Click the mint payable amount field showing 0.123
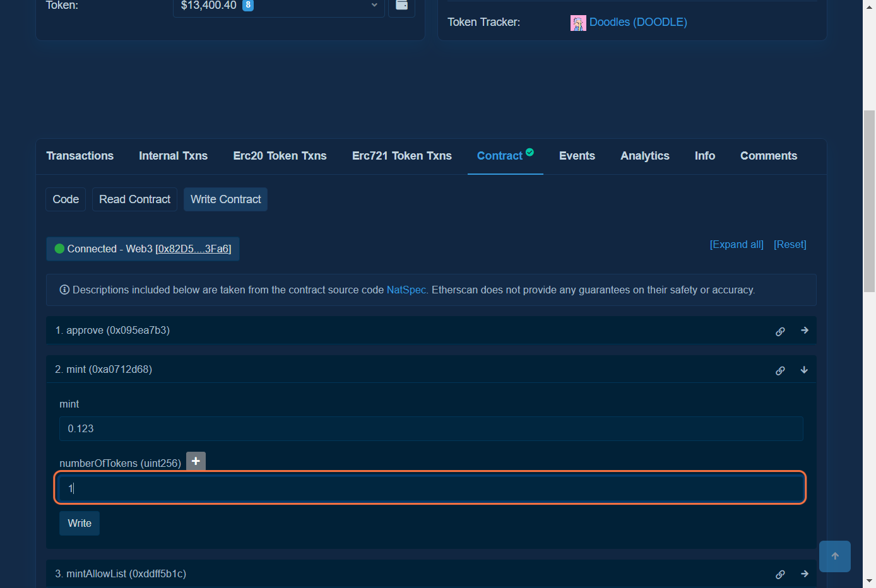The height and width of the screenshot is (588, 876). coord(431,428)
